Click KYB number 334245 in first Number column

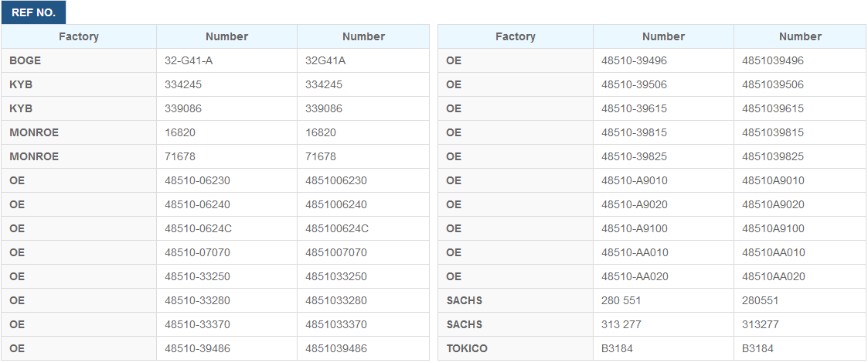click(x=227, y=84)
